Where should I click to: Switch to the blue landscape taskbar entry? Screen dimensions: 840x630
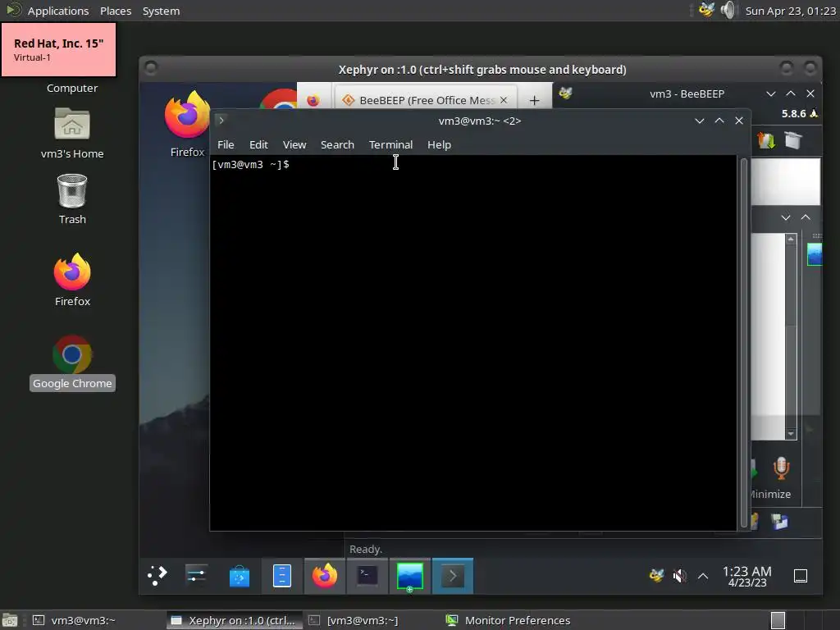410,576
